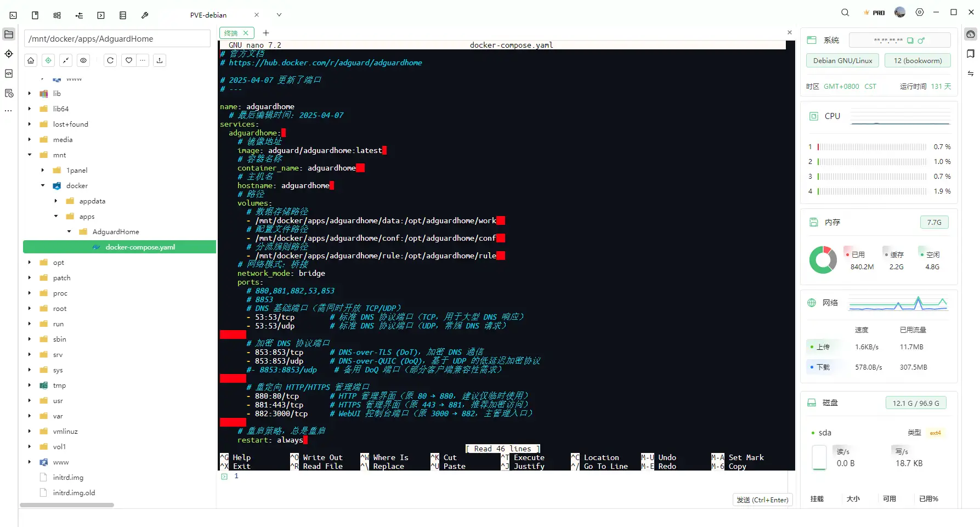Toggle hidden files with the eye icon

[x=83, y=60]
